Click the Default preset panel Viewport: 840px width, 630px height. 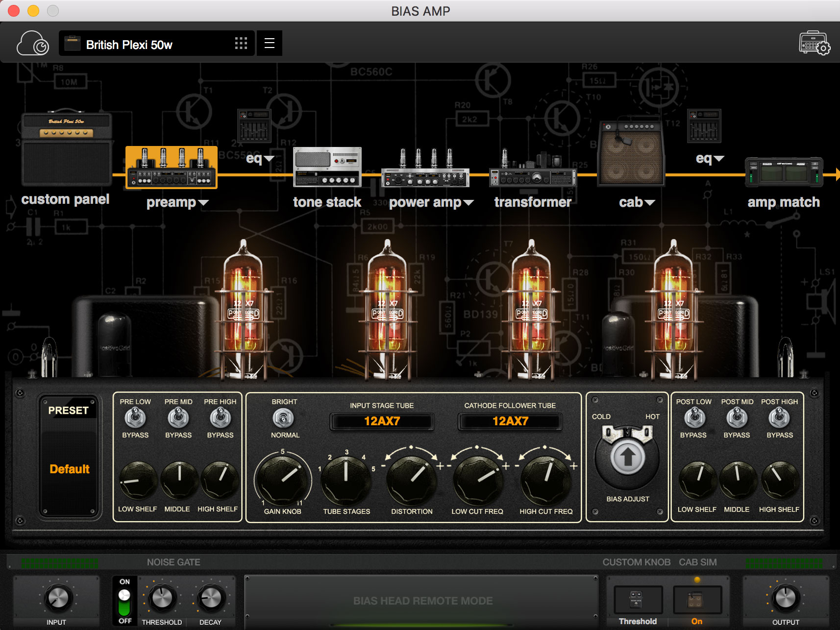pyautogui.click(x=70, y=469)
